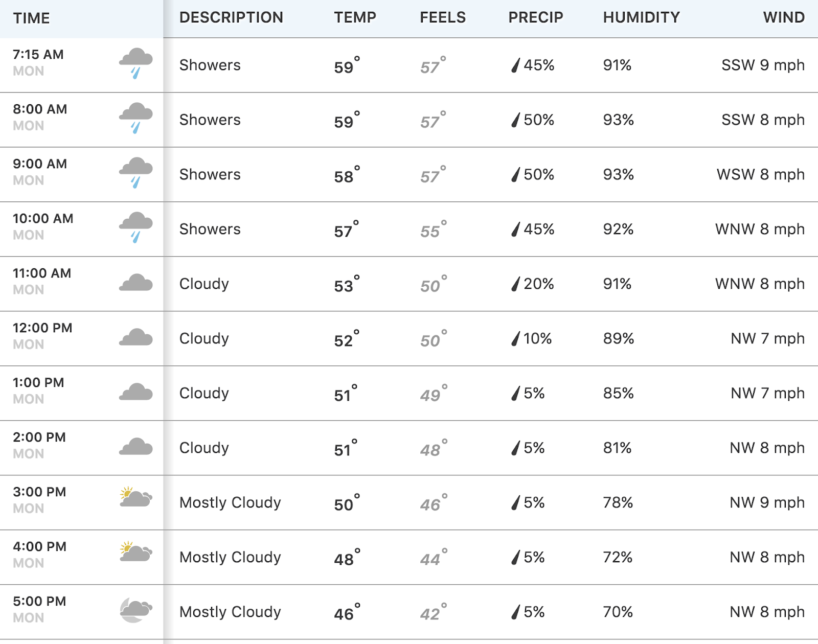Select the DESCRIPTION column header

pos(231,17)
